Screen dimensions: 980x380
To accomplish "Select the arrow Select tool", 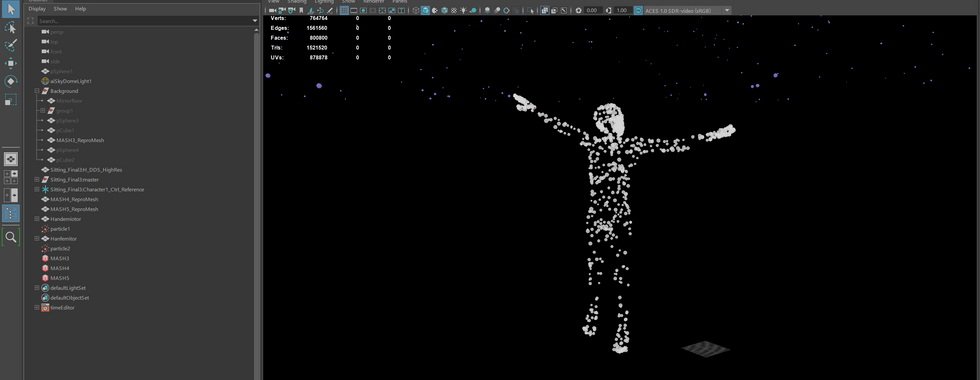I will click(x=11, y=9).
